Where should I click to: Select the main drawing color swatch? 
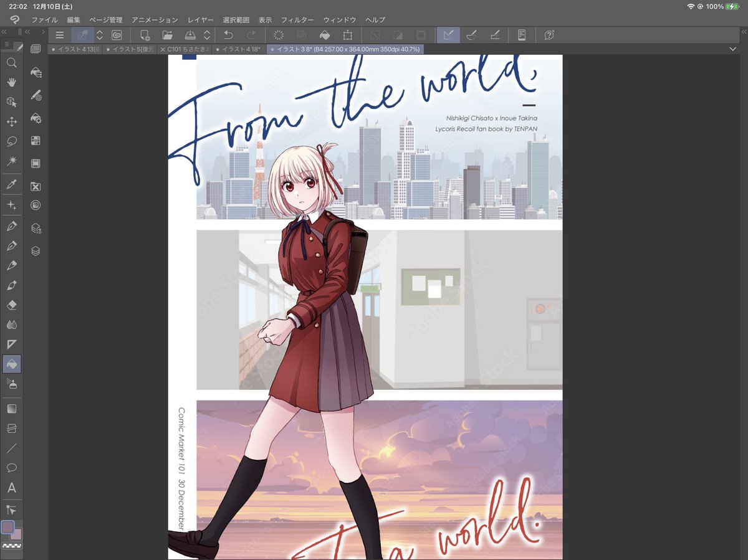coord(7,527)
